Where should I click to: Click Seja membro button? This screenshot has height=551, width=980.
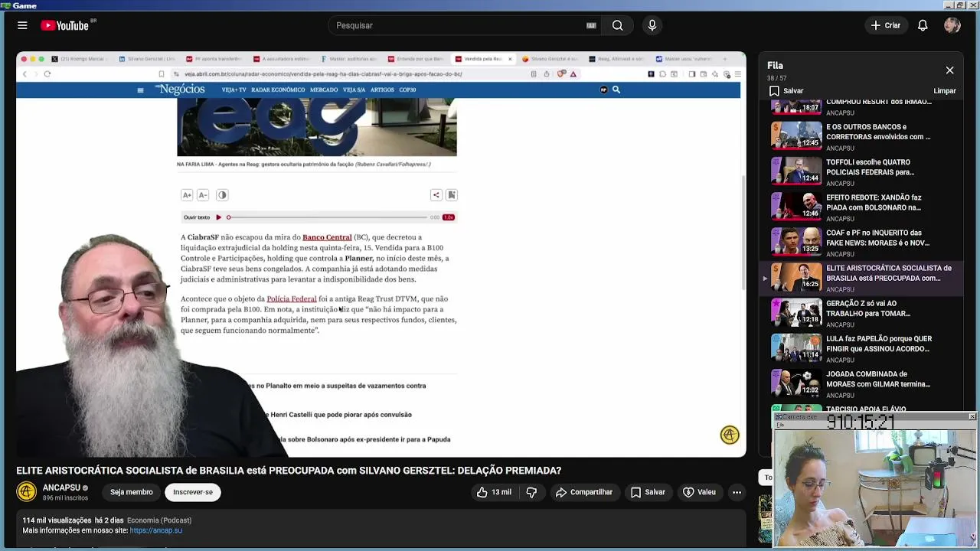click(131, 492)
